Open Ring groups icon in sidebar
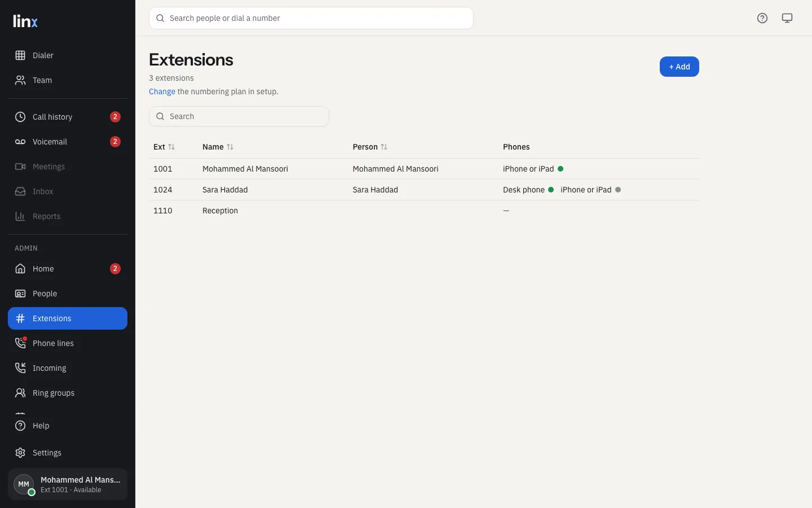Image resolution: width=812 pixels, height=508 pixels. (20, 393)
